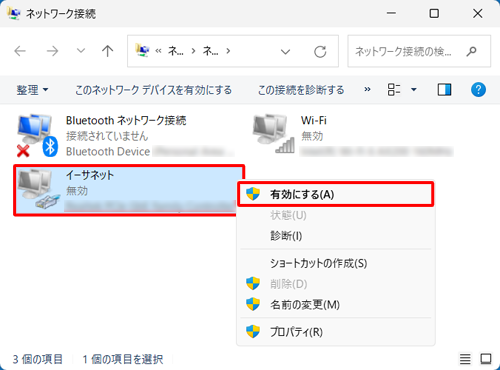Screen dimensions: 500x370
Task: Go back with the left arrow button
Action: pyautogui.click(x=20, y=51)
